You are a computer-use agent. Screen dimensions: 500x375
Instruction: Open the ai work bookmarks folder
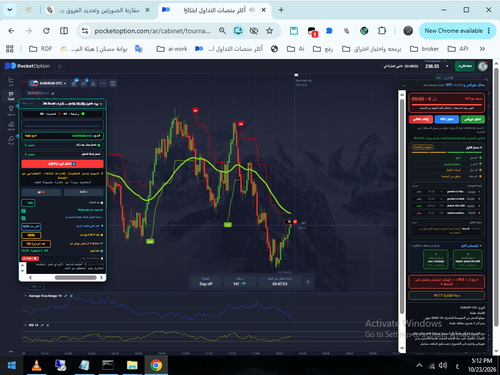coord(172,49)
